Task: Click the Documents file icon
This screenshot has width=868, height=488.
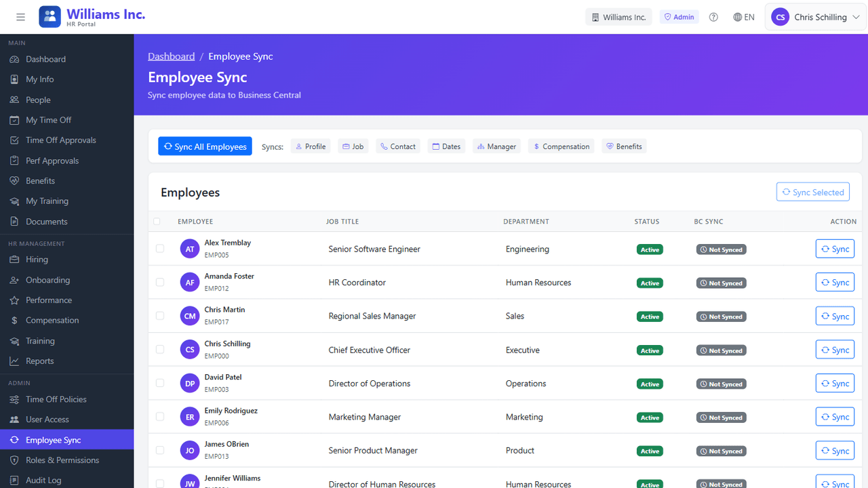Action: 14,222
